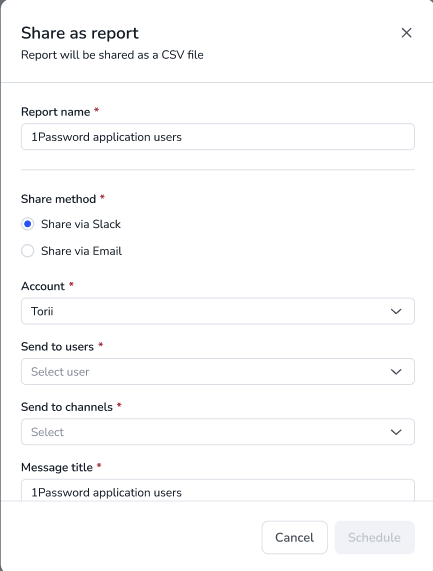Click the chevron arrow in Account field
The height and width of the screenshot is (571, 433).
(x=396, y=311)
